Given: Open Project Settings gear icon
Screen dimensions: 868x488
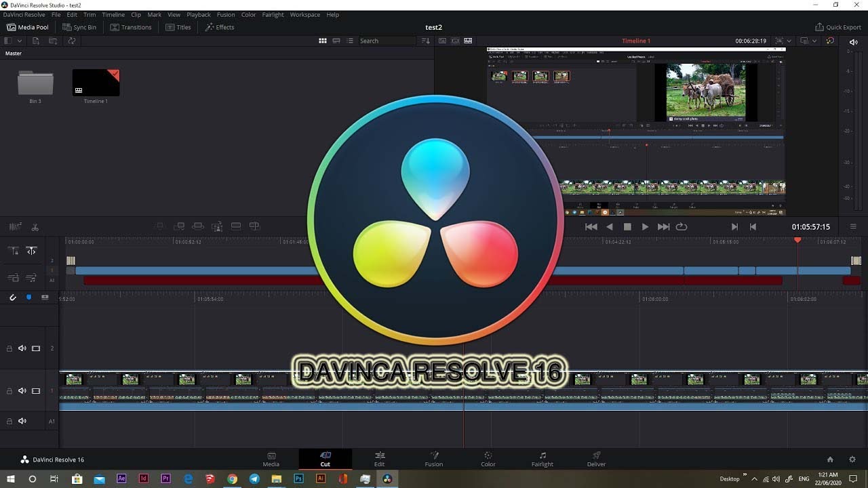Looking at the screenshot, I should (x=852, y=460).
